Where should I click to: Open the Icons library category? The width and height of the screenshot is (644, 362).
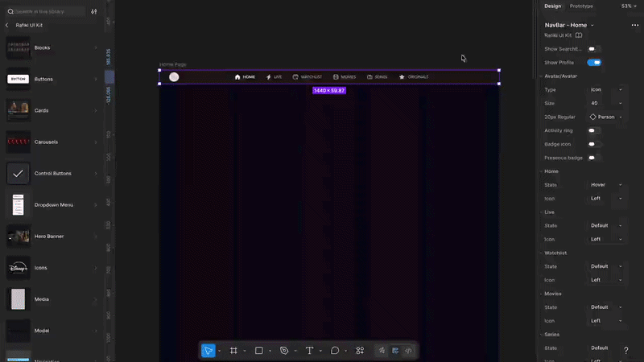point(52,268)
